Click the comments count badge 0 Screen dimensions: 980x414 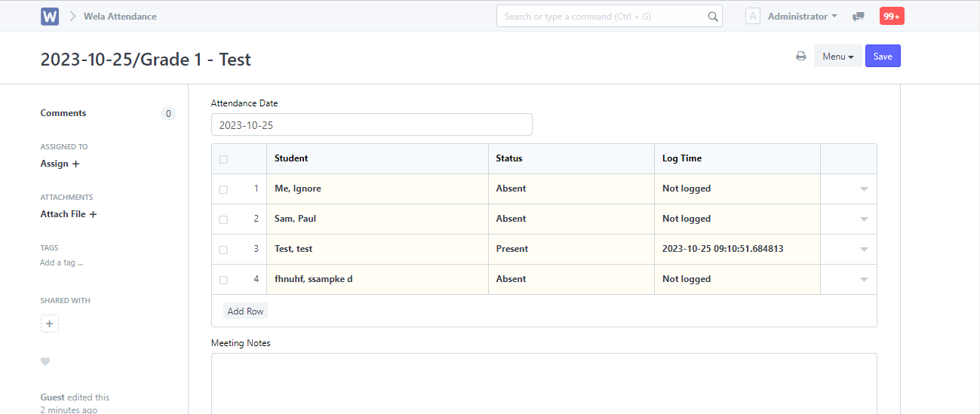point(168,114)
